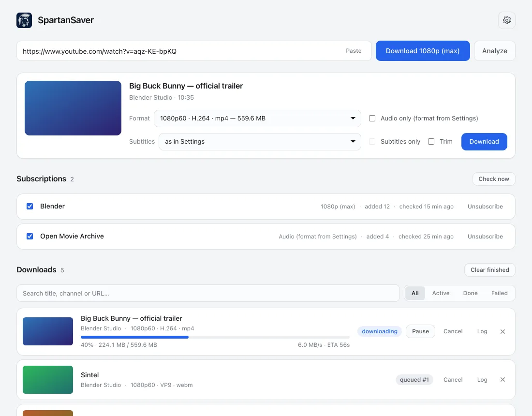The image size is (532, 416).
Task: Click the 'checked 15 min ago' text
Action: pos(426,206)
